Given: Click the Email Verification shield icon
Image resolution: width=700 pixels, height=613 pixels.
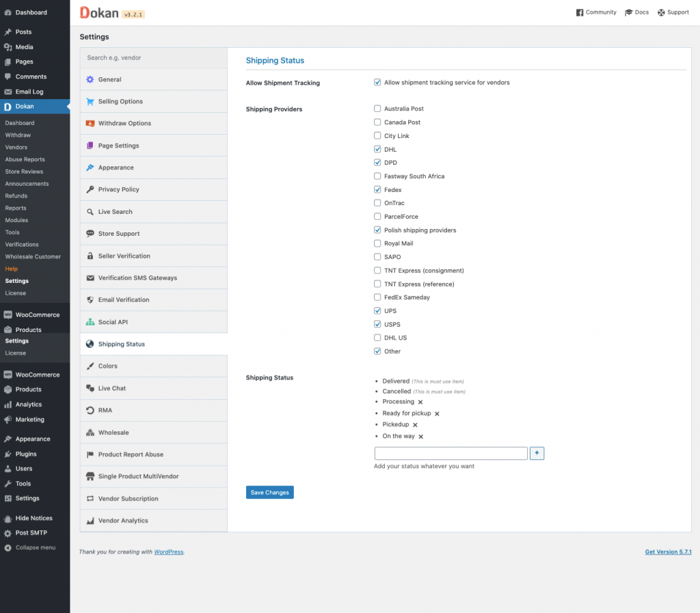Looking at the screenshot, I should pos(90,300).
